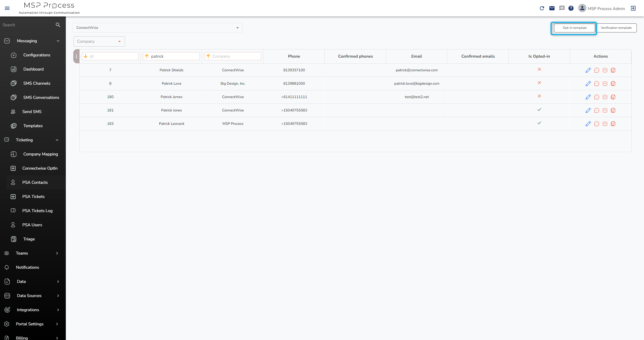Switch to PSA Tickets in the sidebar
644x340 pixels.
33,196
